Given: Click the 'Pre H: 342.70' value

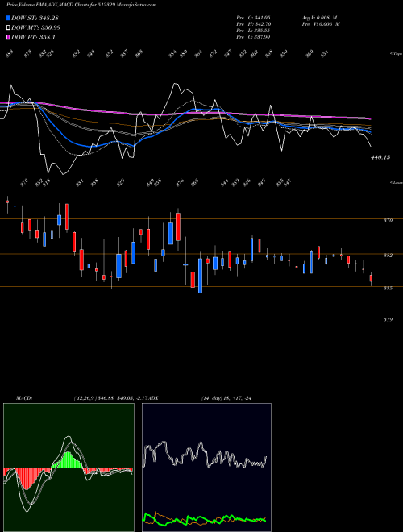Looking at the screenshot, I should (254, 24).
